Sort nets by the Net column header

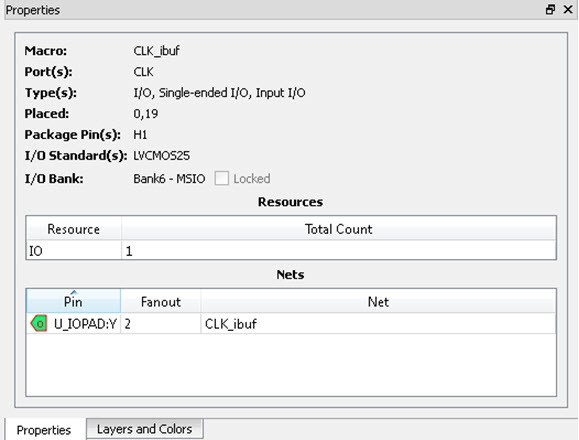point(378,301)
